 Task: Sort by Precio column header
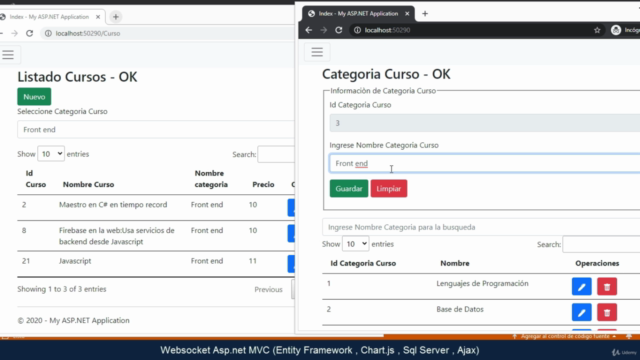coord(263,184)
